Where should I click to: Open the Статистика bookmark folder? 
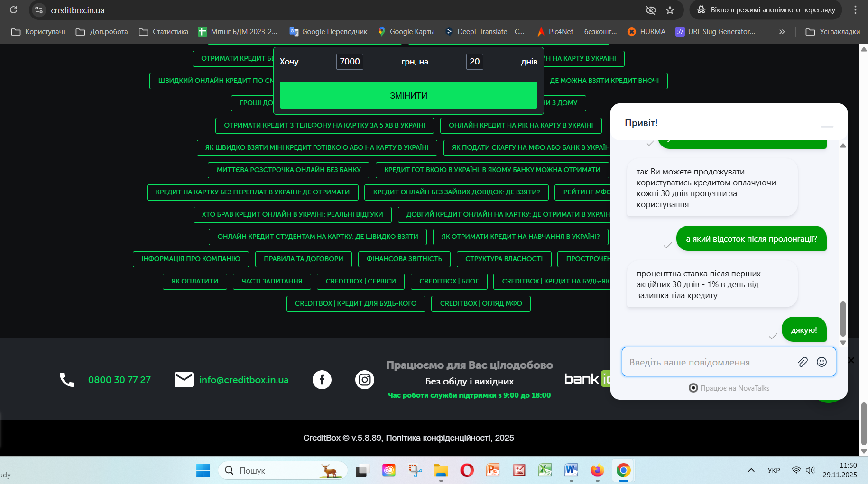click(x=164, y=32)
